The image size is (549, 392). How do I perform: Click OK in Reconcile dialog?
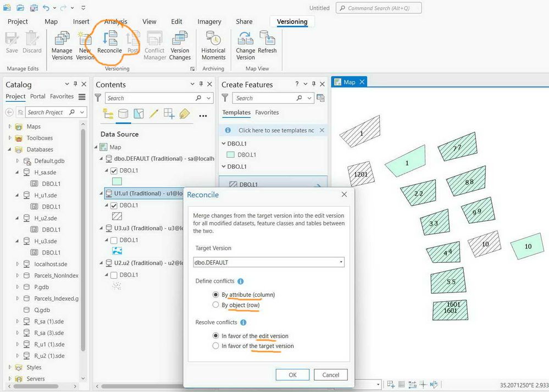(x=292, y=375)
